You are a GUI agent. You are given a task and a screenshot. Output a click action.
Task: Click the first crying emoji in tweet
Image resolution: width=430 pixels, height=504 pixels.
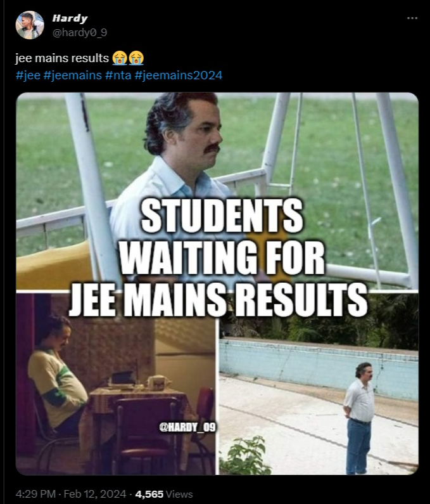pos(120,58)
